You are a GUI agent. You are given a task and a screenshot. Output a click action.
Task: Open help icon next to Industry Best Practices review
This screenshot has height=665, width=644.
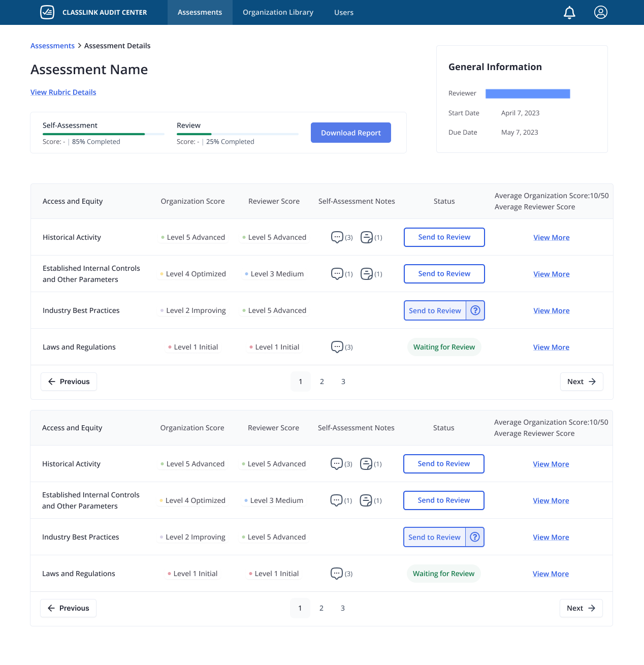coord(475,310)
